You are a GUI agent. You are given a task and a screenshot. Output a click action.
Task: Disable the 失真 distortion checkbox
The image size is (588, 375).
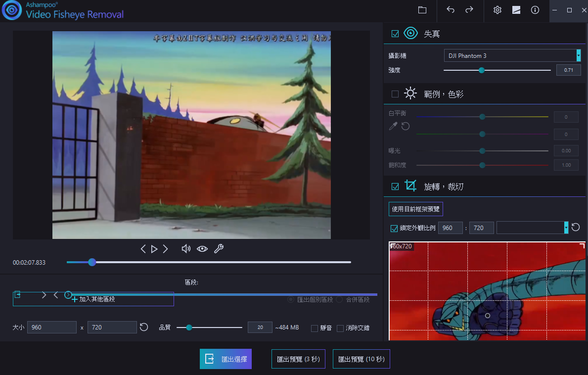(x=395, y=34)
